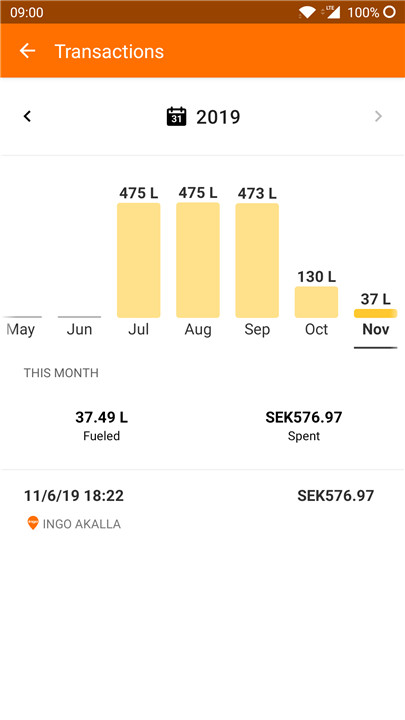The height and width of the screenshot is (720, 405).
Task: Select the Nov month tab
Action: [x=376, y=329]
